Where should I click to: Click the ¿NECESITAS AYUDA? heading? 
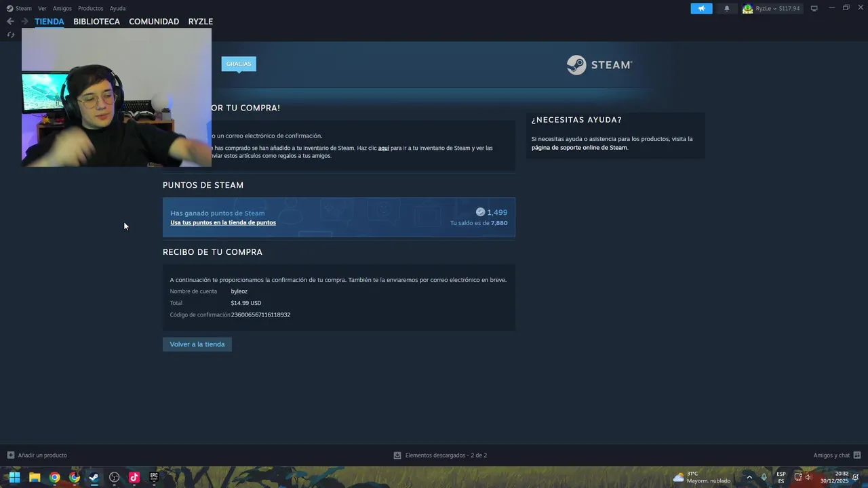coord(576,120)
